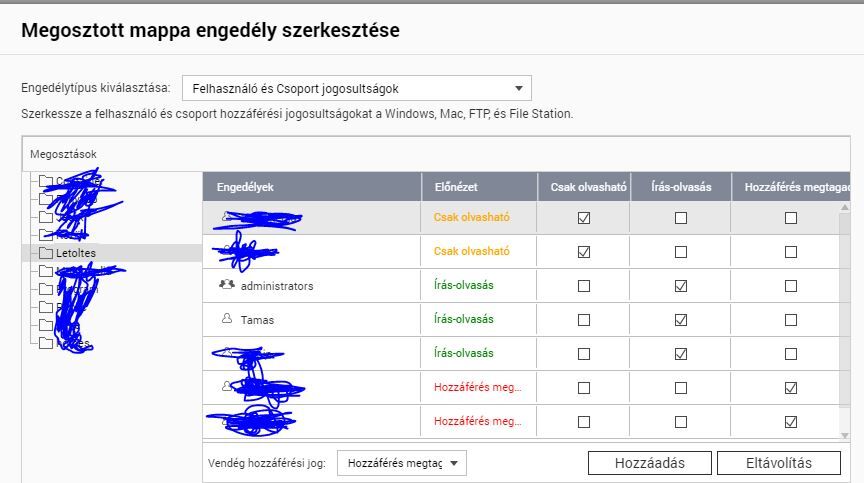
Task: Uncheck Írás-olvasás for Tamas
Action: click(681, 320)
